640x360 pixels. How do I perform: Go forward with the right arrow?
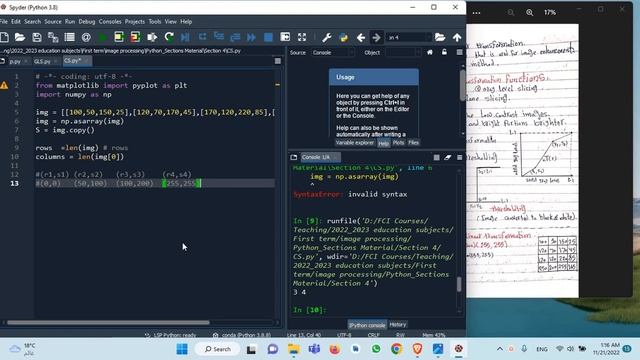tap(376, 38)
